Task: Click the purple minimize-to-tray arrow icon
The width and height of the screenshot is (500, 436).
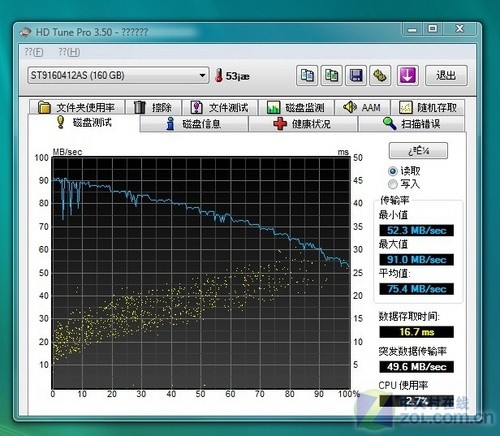Action: 408,75
